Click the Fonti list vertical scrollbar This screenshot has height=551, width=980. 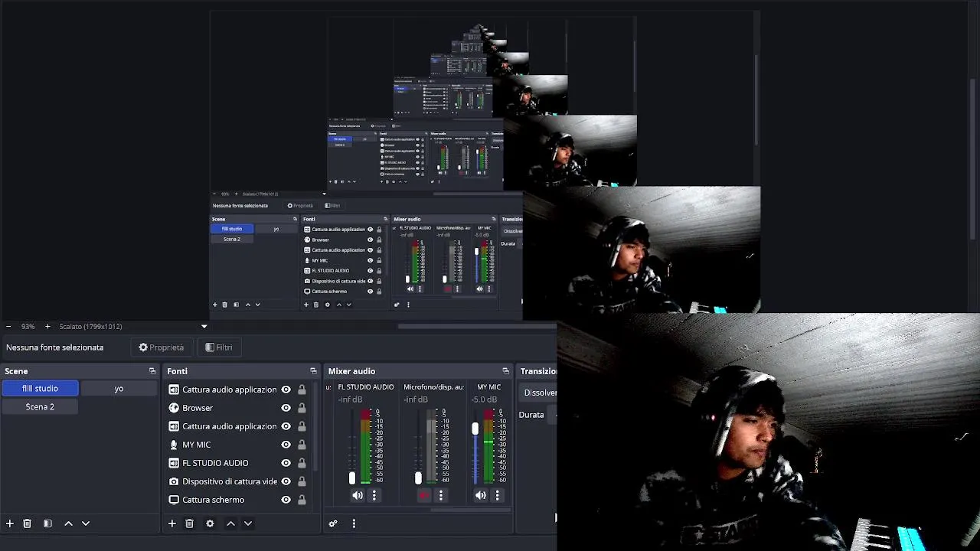[x=314, y=425]
